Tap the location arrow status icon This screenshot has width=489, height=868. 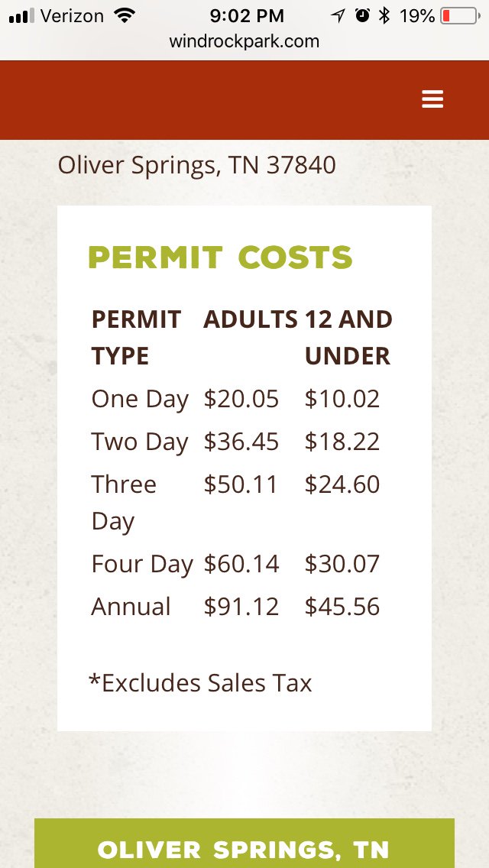tap(338, 15)
